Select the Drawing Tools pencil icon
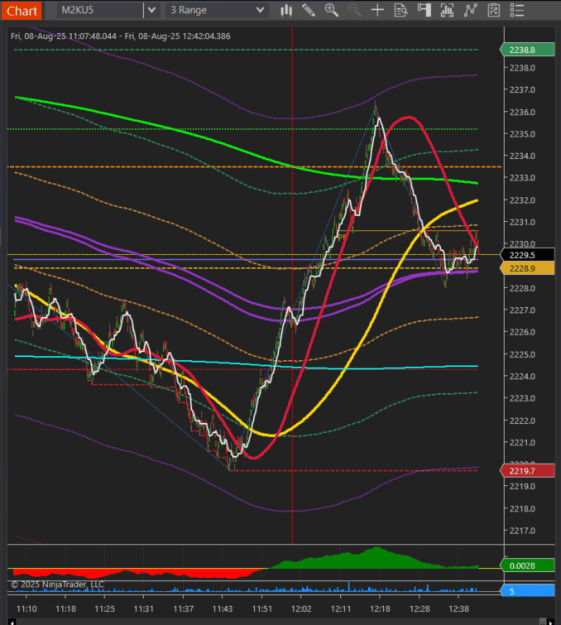This screenshot has width=561, height=625. click(309, 10)
